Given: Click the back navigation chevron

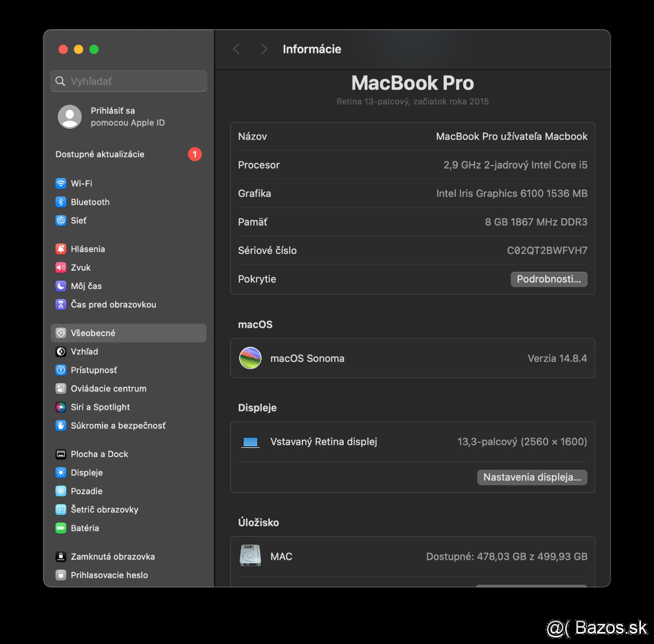Looking at the screenshot, I should coord(236,49).
